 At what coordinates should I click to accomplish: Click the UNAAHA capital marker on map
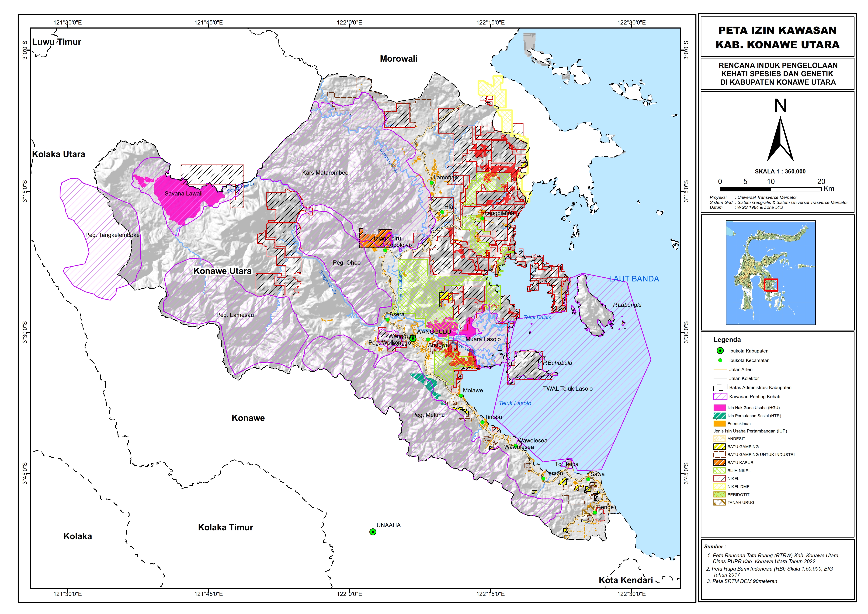pyautogui.click(x=373, y=532)
